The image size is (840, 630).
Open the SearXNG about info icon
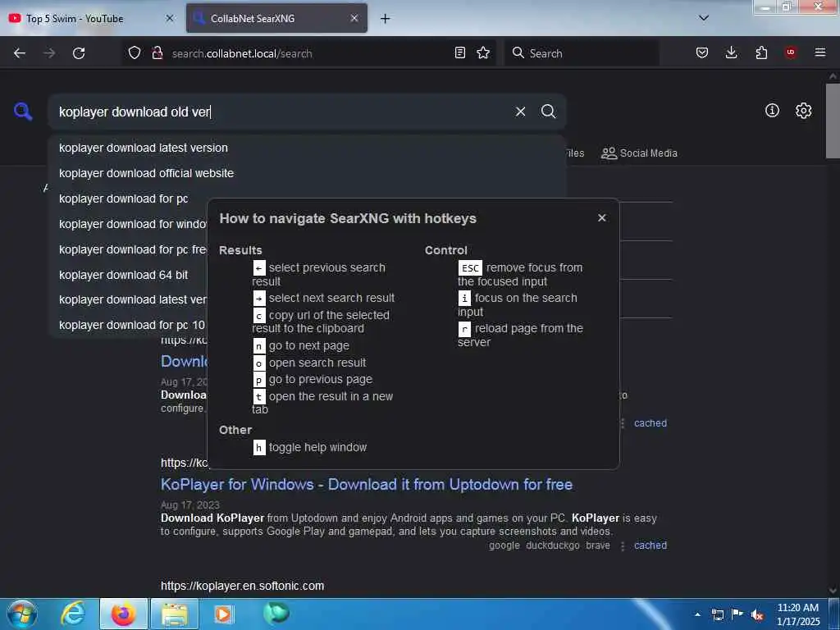click(772, 111)
